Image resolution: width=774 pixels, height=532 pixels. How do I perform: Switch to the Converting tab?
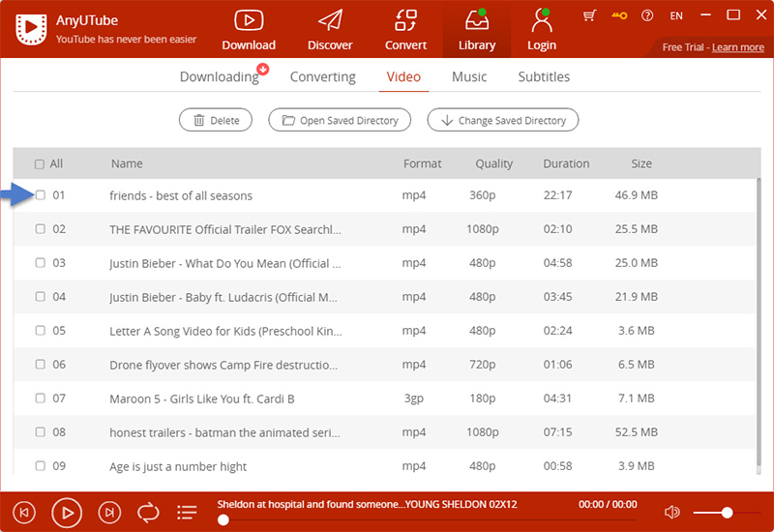323,77
